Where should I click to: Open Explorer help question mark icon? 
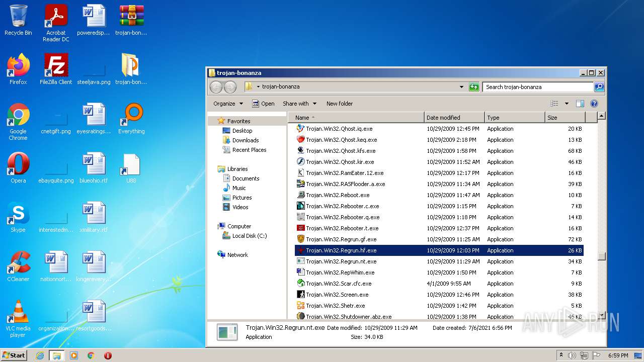pos(594,104)
